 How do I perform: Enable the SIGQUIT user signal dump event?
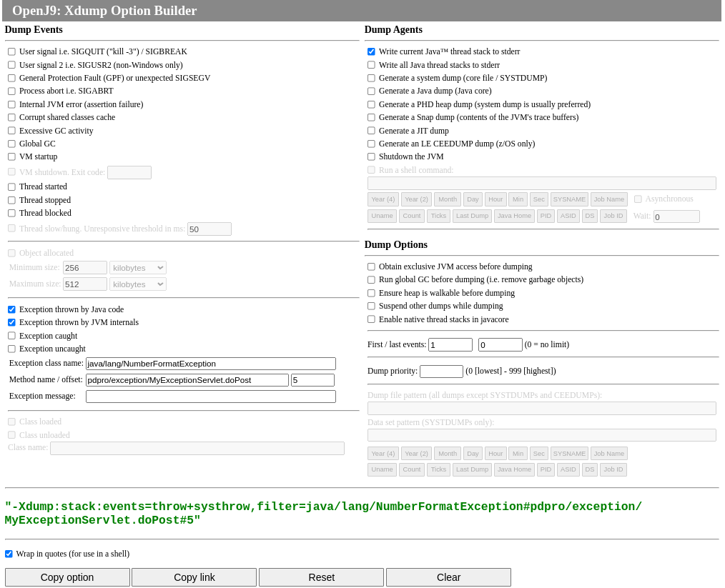point(11,51)
